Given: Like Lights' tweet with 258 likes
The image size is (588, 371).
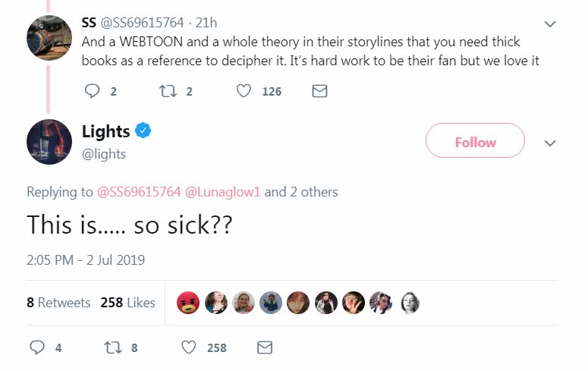Looking at the screenshot, I should pyautogui.click(x=189, y=347).
